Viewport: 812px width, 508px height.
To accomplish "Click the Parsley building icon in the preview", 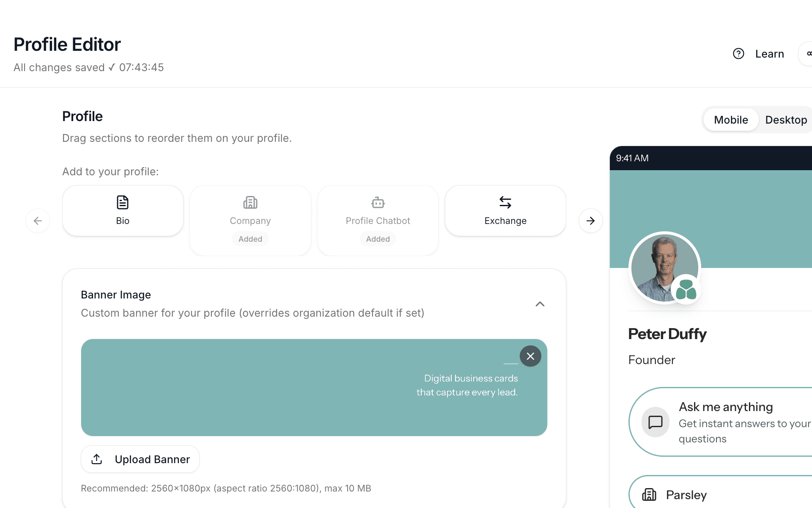I will tap(648, 494).
